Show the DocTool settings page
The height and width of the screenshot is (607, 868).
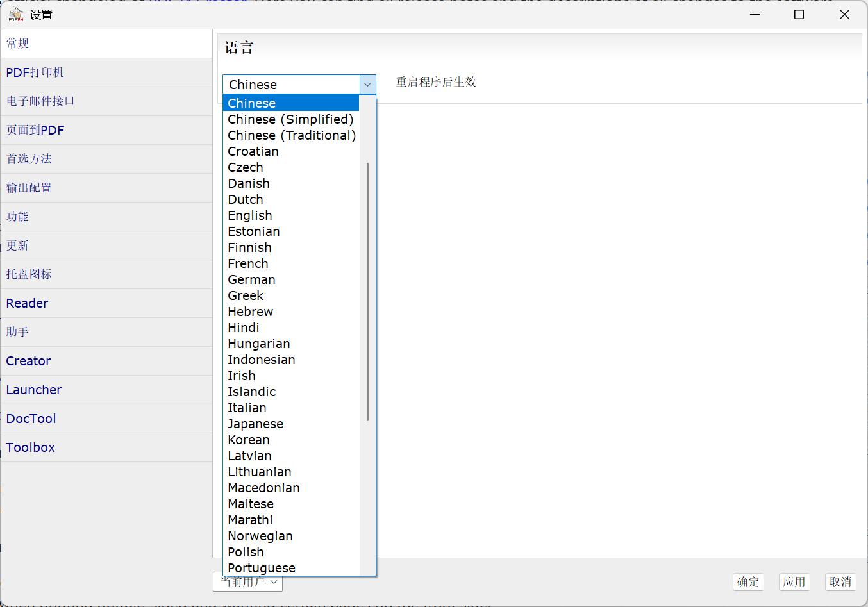(31, 419)
